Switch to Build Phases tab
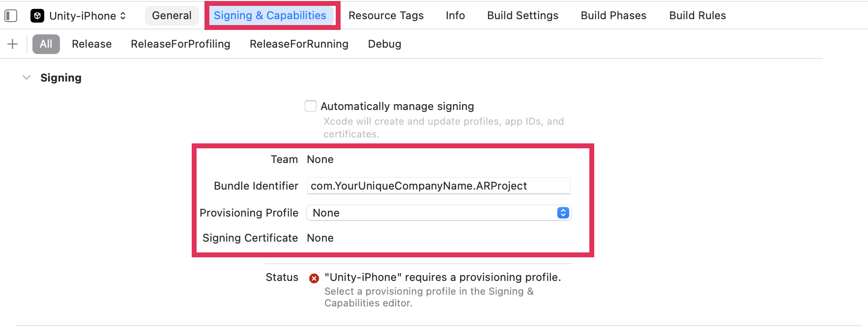The image size is (868, 331). pos(613,16)
